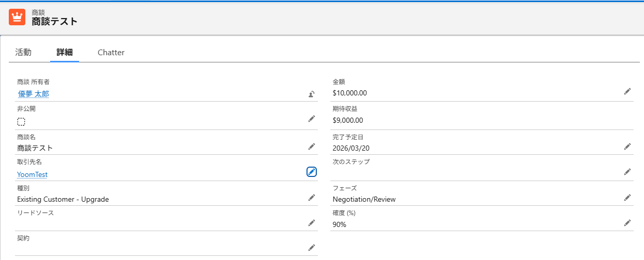This screenshot has height=260, width=644.
Task: Click pencil icon for リードソース field
Action: (311, 222)
